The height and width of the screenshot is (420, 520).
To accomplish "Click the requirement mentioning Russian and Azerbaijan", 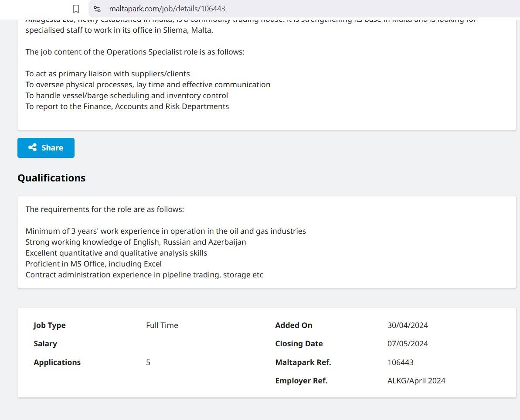I will [x=136, y=242].
